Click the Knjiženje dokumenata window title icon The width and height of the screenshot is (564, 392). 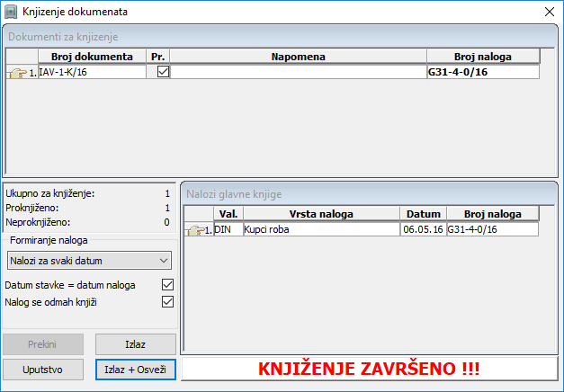pyautogui.click(x=12, y=12)
